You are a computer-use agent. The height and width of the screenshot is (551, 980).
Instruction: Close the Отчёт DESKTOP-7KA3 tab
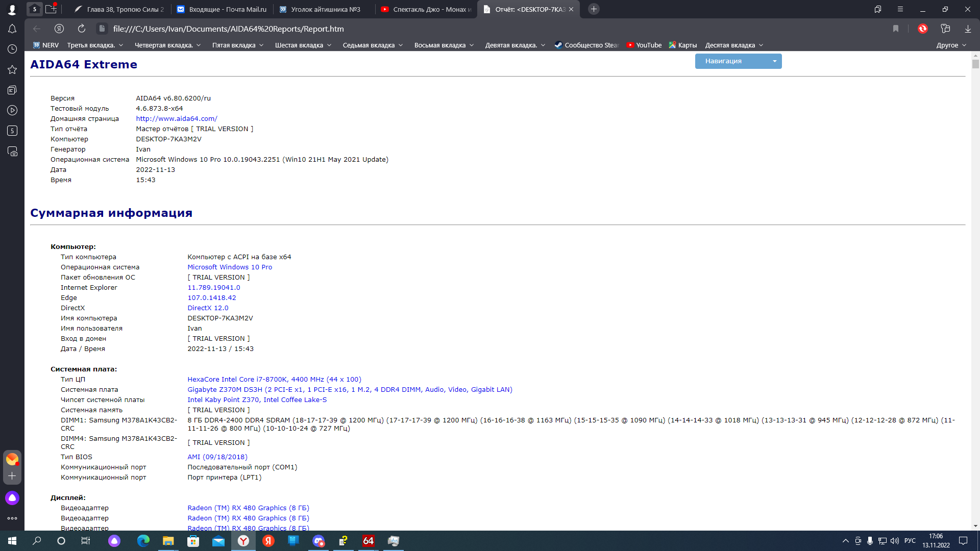coord(571,9)
